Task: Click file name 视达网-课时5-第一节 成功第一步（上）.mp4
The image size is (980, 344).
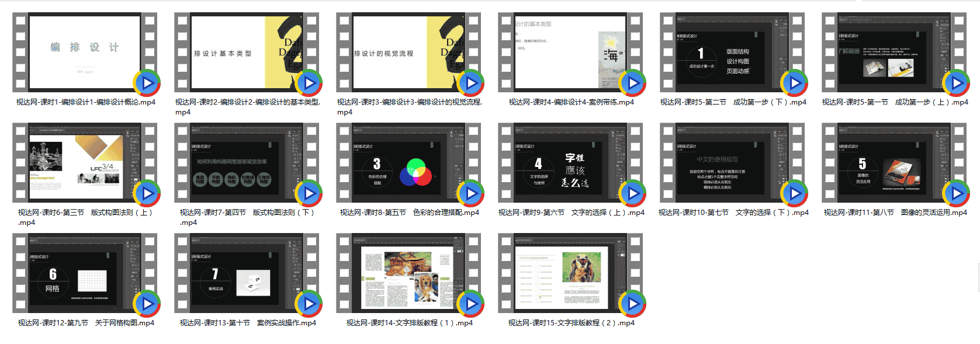Action: [895, 102]
